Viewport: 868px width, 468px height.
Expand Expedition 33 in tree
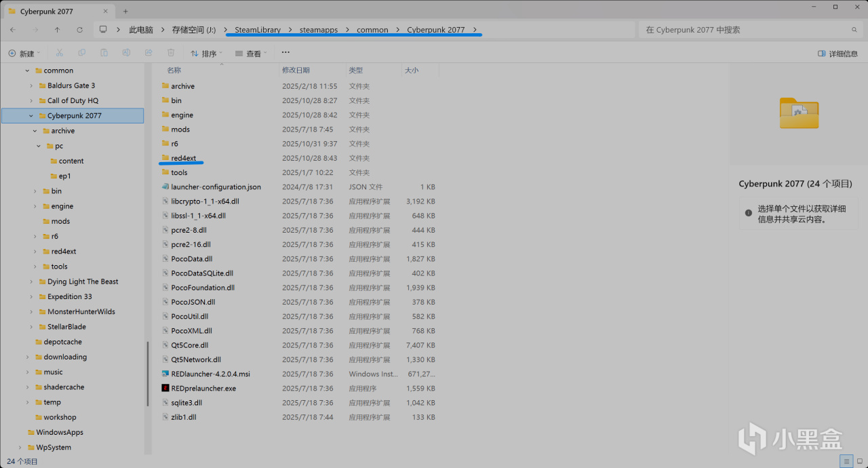(31, 296)
